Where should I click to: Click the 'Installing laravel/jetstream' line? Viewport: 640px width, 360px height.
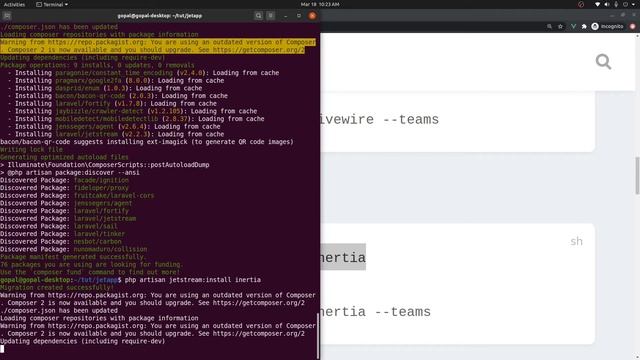(x=116, y=134)
